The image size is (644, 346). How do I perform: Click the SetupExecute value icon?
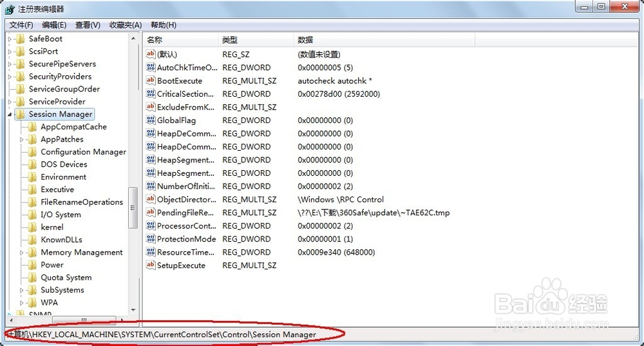coord(151,265)
